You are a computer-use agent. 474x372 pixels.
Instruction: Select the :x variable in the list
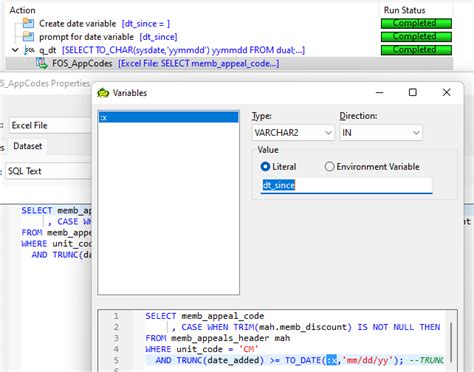click(x=168, y=117)
